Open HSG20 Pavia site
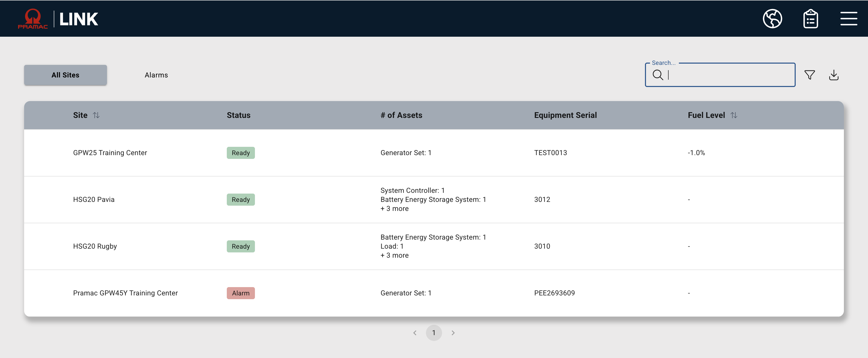The height and width of the screenshot is (358, 868). coord(94,199)
